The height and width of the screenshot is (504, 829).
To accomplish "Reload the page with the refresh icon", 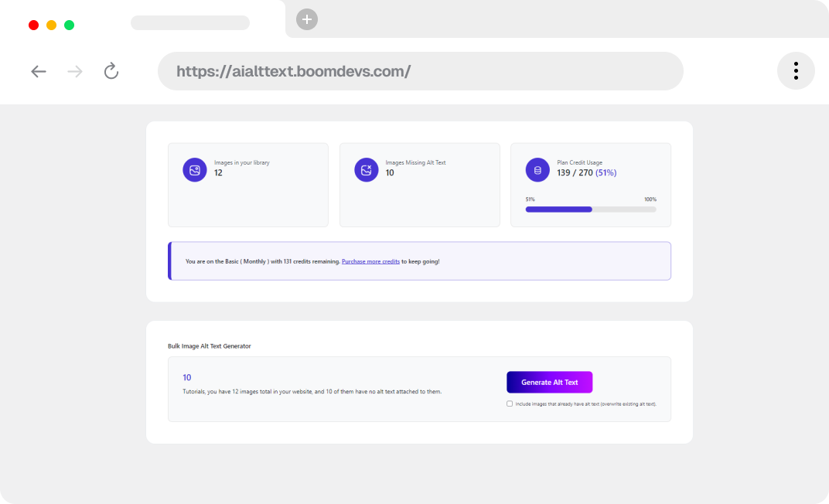I will coord(111,72).
